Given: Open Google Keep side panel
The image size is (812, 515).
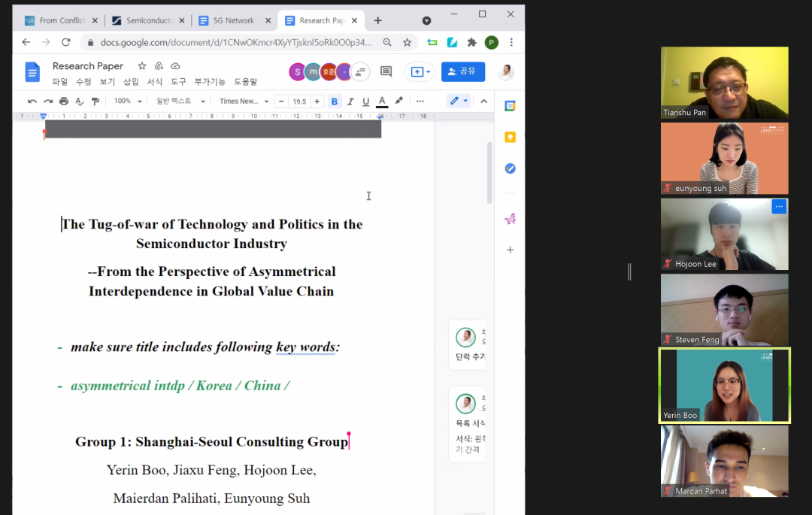Looking at the screenshot, I should click(510, 137).
